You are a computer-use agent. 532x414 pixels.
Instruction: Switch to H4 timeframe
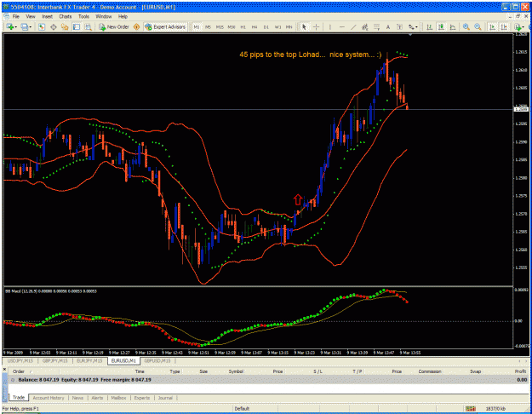pos(255,26)
